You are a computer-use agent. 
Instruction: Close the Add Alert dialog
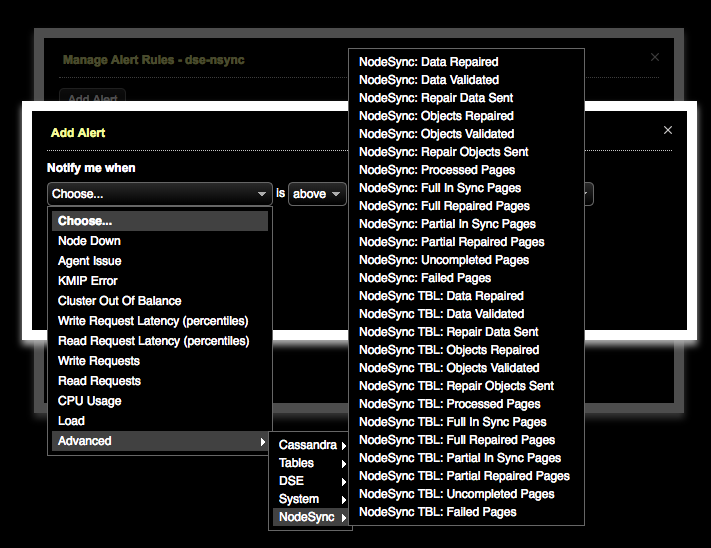[x=667, y=130]
